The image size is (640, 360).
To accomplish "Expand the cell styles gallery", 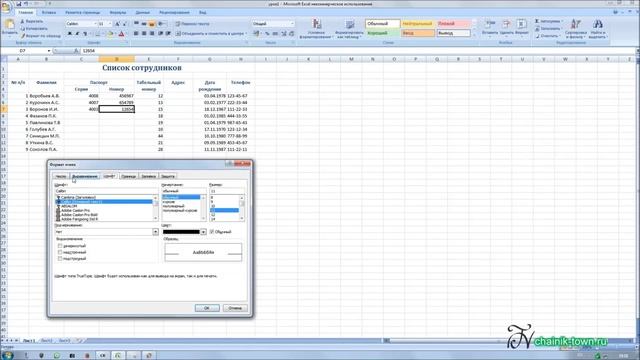I will click(474, 36).
